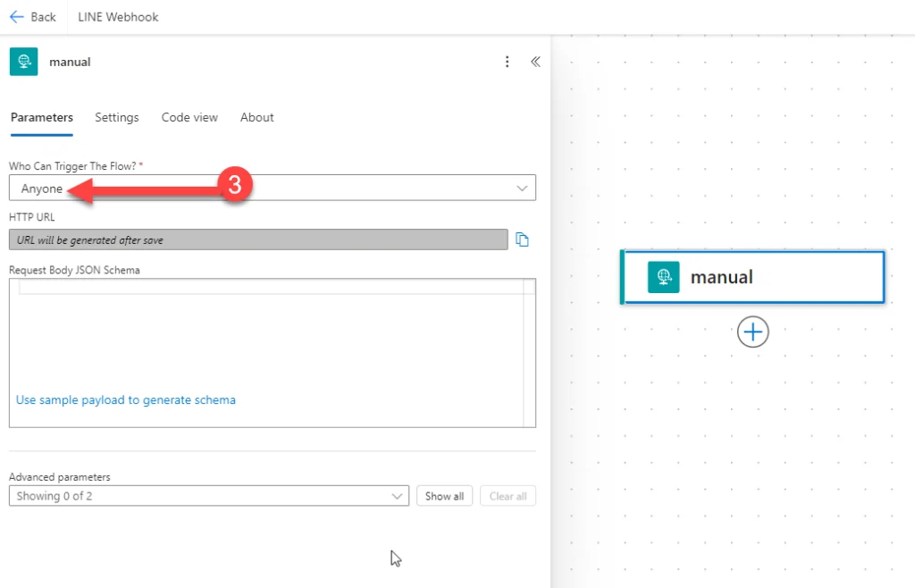Click the HTTP URL field
Image resolution: width=915 pixels, height=588 pixels.
click(x=258, y=239)
